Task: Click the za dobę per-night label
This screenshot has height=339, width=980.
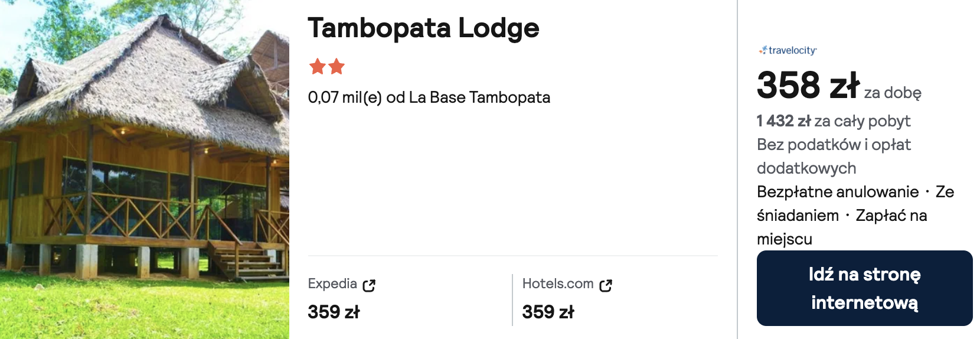Action: (x=893, y=93)
